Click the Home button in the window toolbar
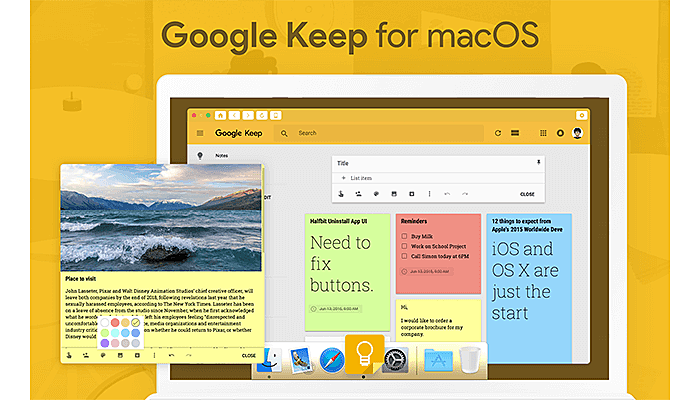 [220, 116]
